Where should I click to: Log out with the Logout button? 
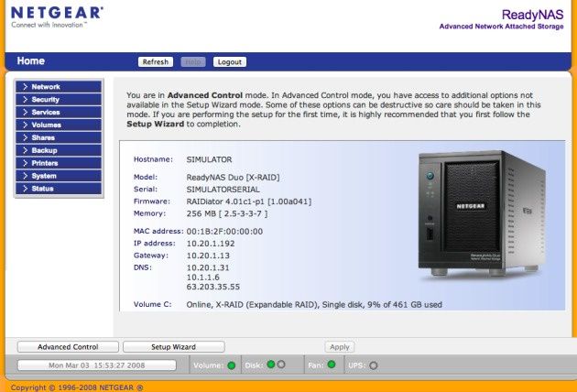[230, 62]
